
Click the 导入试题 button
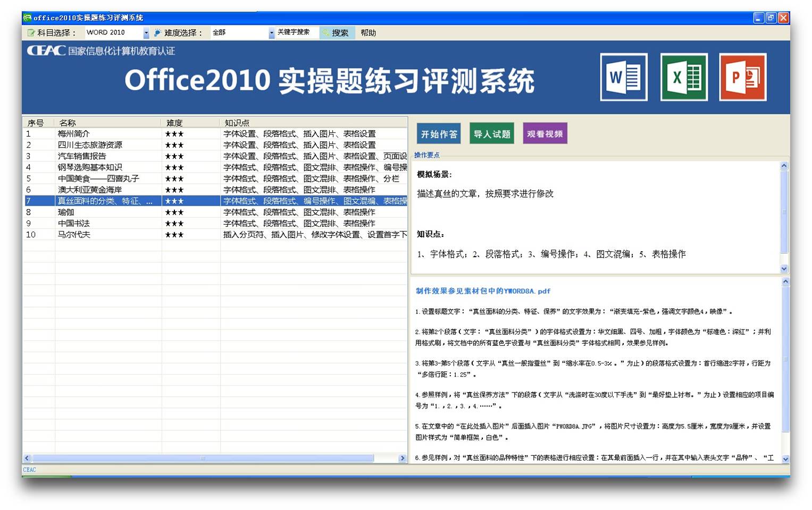(x=491, y=134)
